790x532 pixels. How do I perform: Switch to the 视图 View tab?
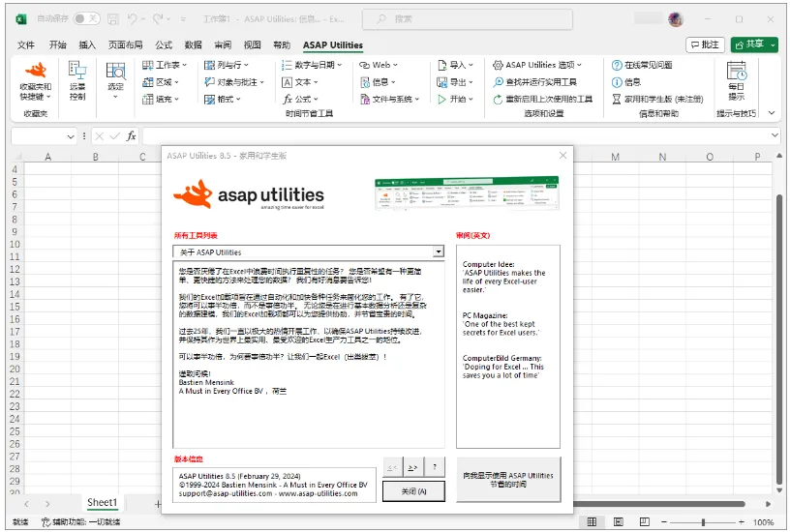click(x=253, y=44)
